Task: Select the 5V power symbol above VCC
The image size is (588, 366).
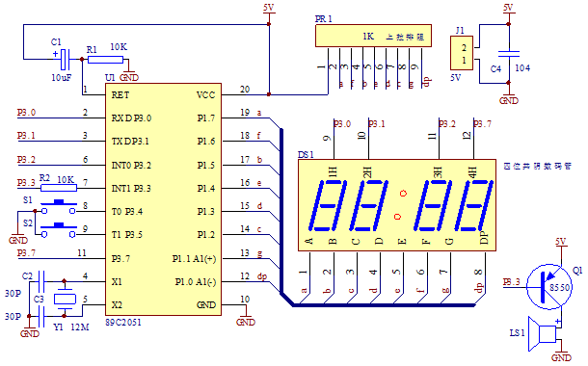Action: coord(269,9)
